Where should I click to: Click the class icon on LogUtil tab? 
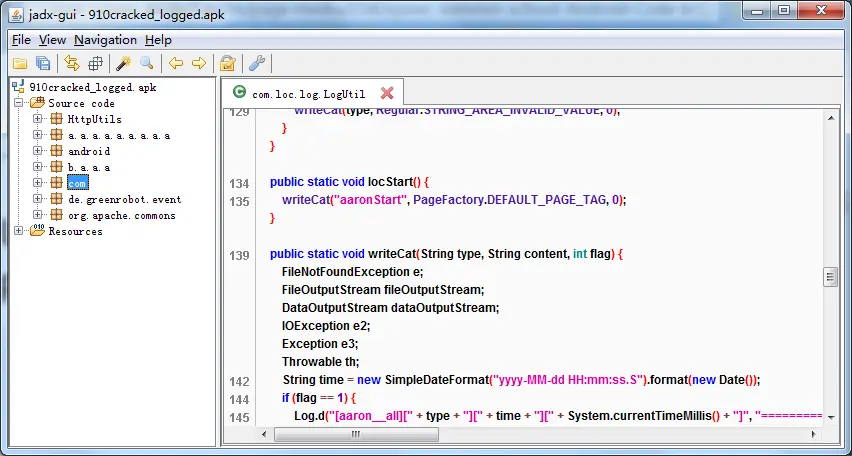pos(239,92)
